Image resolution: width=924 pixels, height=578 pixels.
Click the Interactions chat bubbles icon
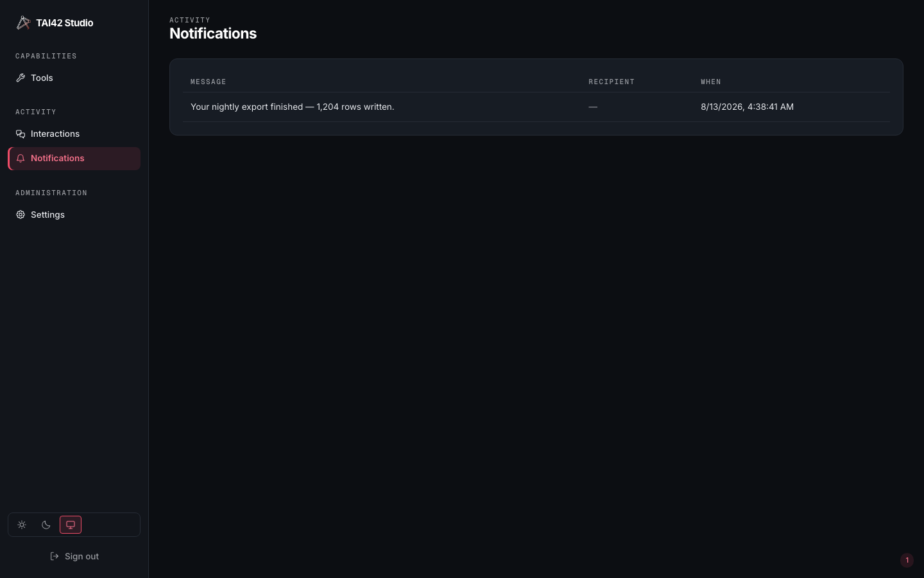[x=21, y=134]
